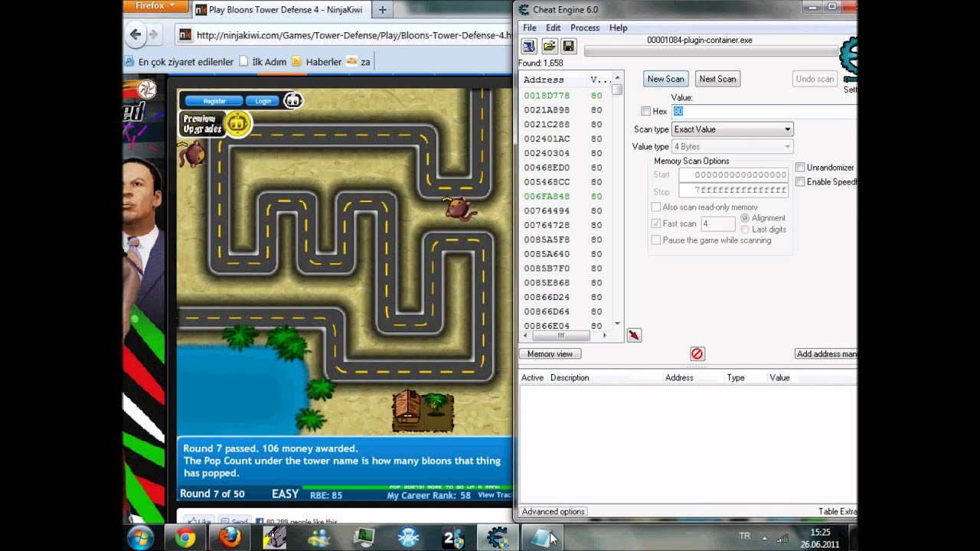Viewport: 980px width, 551px height.
Task: Enable the Unrandomizer checkbox
Action: tap(800, 168)
